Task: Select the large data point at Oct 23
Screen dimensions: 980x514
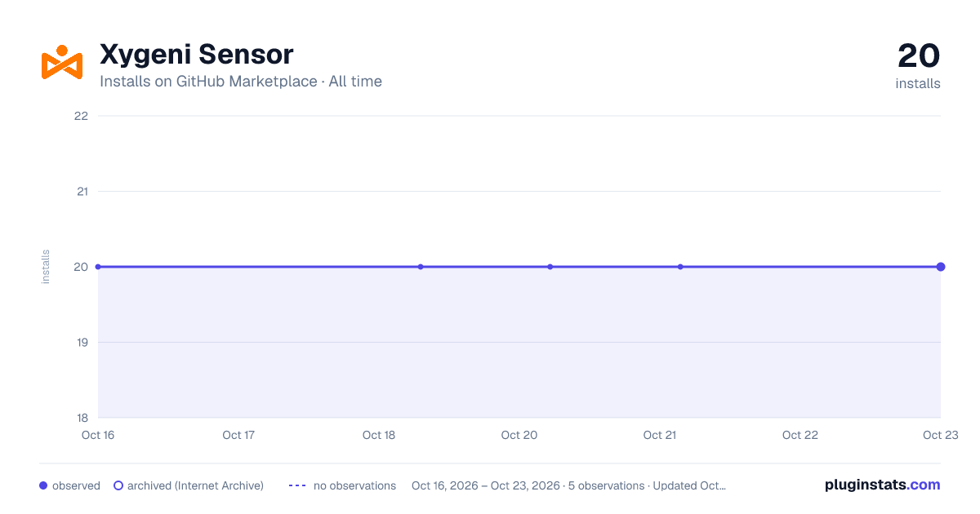Action: pyautogui.click(x=941, y=267)
